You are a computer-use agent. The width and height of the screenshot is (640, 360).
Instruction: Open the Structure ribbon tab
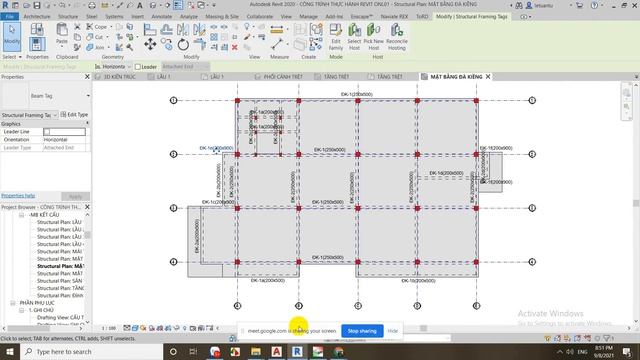[68, 16]
